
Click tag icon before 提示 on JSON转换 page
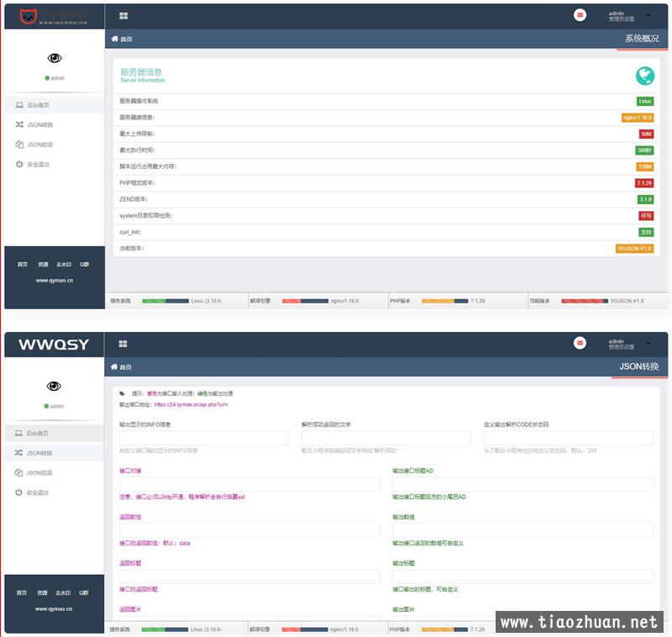(122, 393)
